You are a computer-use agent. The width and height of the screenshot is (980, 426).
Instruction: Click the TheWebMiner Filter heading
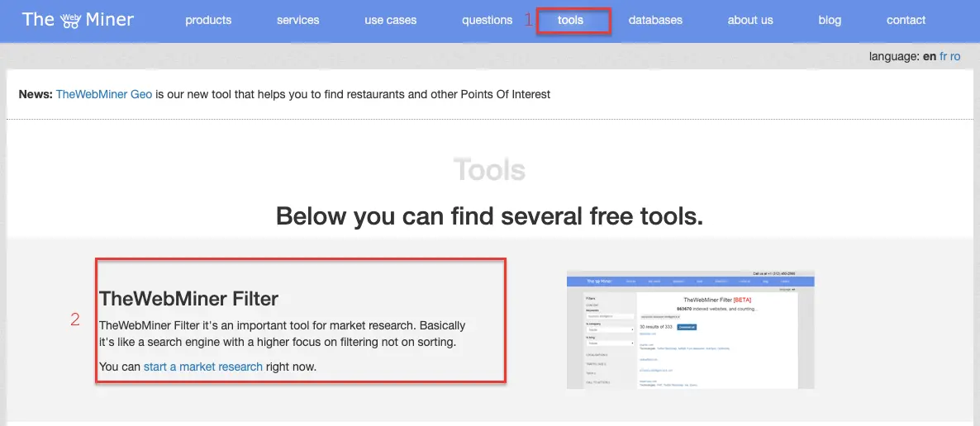pyautogui.click(x=188, y=299)
